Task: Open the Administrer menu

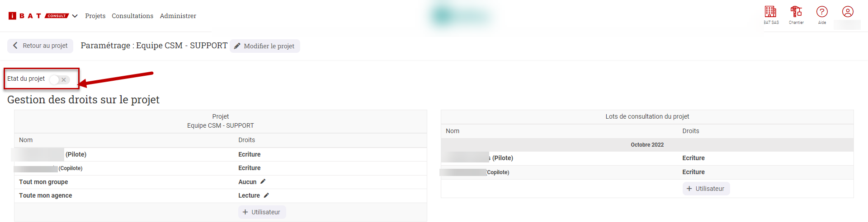Action: click(x=178, y=16)
